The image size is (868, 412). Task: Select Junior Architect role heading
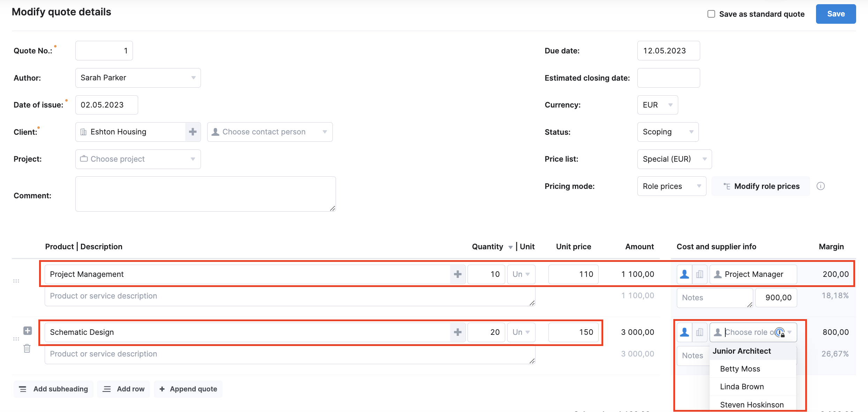(753, 351)
